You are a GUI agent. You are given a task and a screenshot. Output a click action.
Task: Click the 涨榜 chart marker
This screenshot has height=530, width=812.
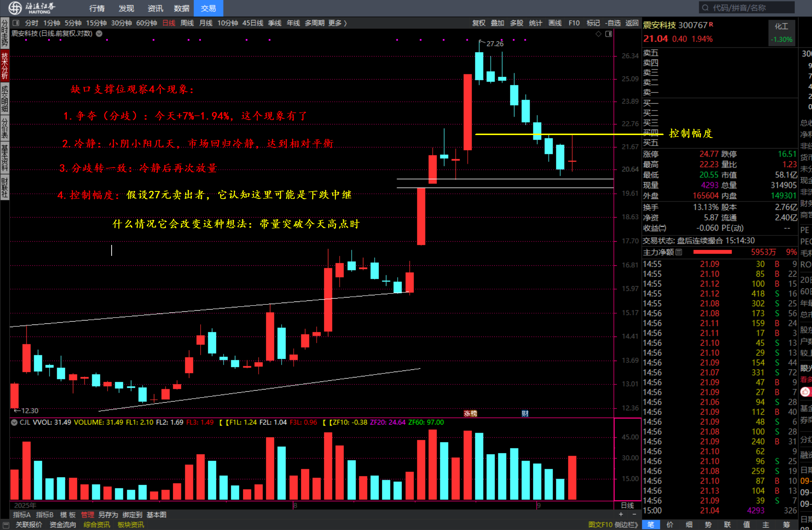pos(470,414)
